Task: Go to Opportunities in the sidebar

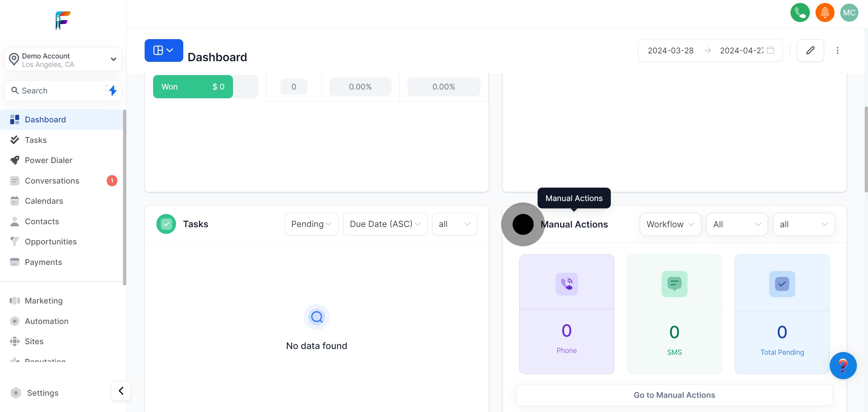Action: pos(51,241)
